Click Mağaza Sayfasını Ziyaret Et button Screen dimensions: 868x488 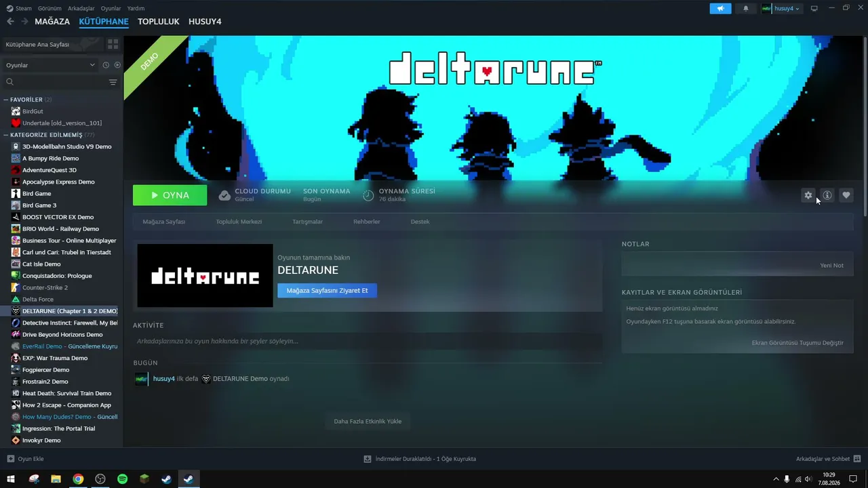tap(327, 291)
